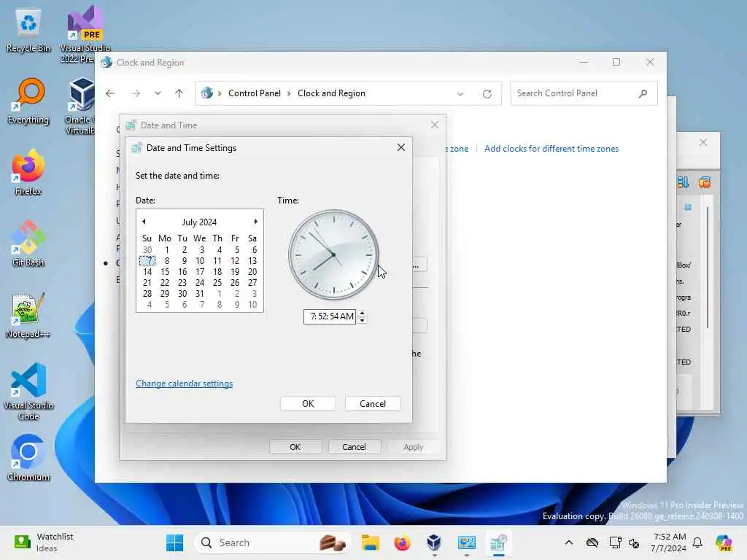Go up one level in Control Panel

(179, 93)
